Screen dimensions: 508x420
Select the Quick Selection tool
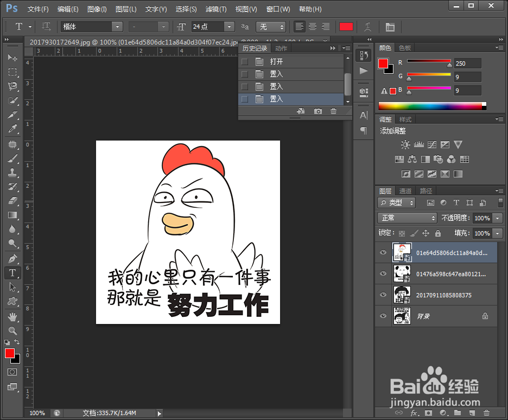click(x=12, y=100)
